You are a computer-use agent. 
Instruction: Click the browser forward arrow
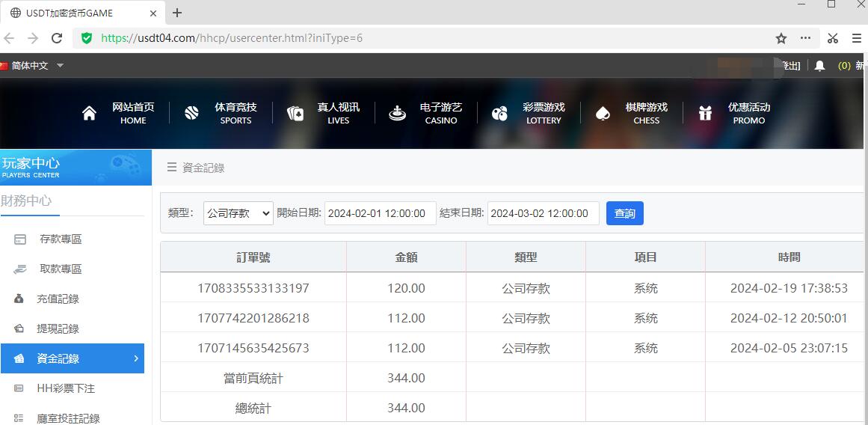(x=33, y=38)
